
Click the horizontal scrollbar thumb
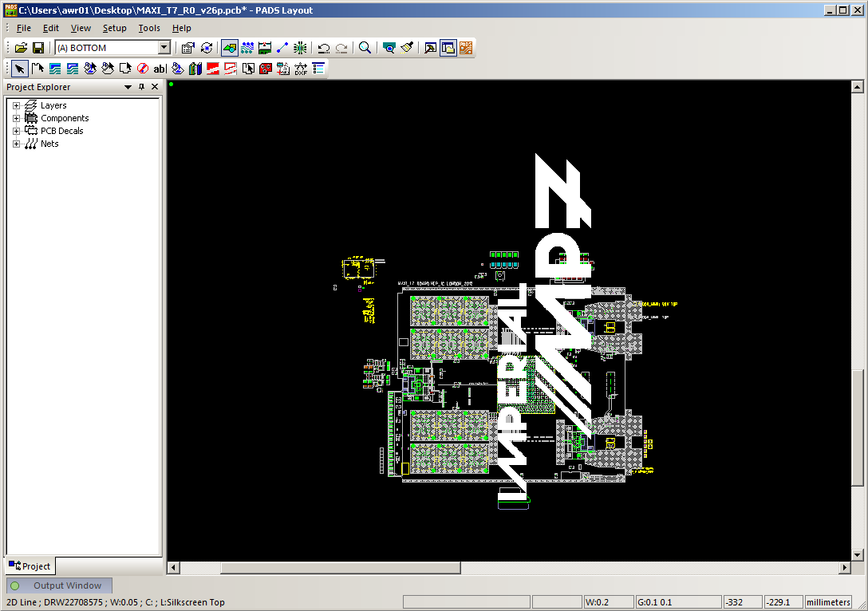[x=341, y=567]
